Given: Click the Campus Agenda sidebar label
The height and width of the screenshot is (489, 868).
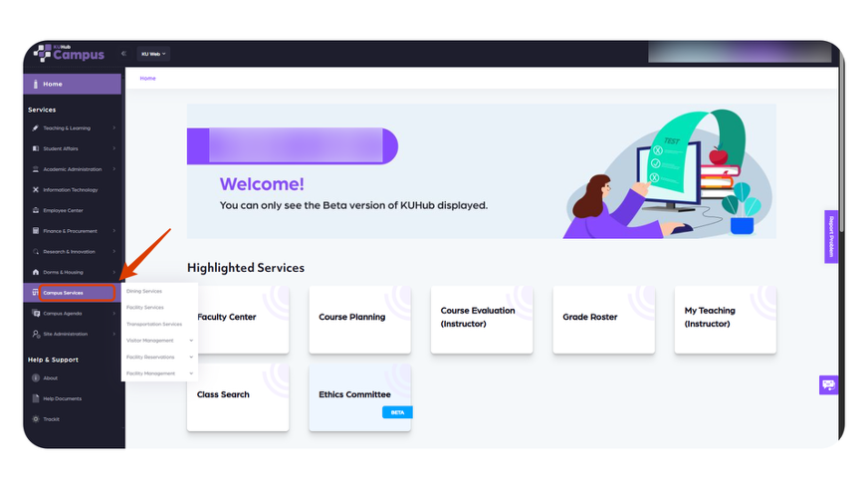Looking at the screenshot, I should (63, 314).
